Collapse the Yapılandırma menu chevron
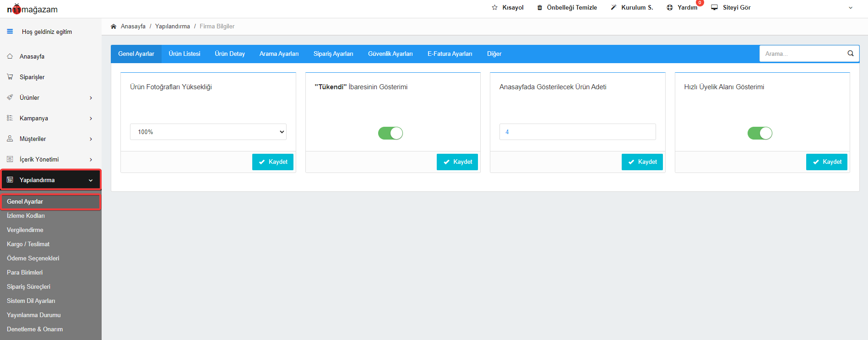This screenshot has width=868, height=340. (91, 180)
